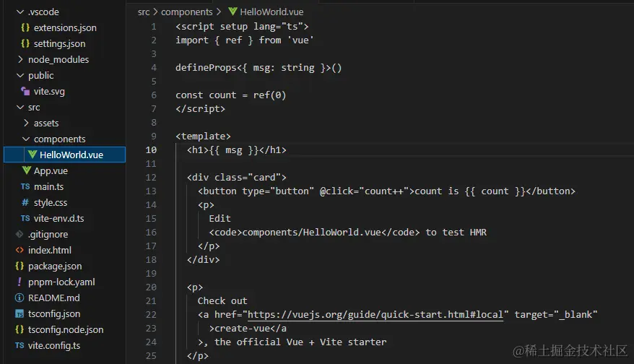The height and width of the screenshot is (364, 634).
Task: Click '>create-vue</a' on line 23
Action: (248, 329)
